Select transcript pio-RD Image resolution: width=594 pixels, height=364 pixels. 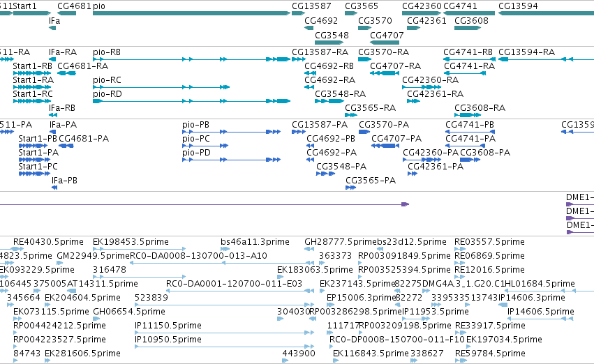pos(191,101)
